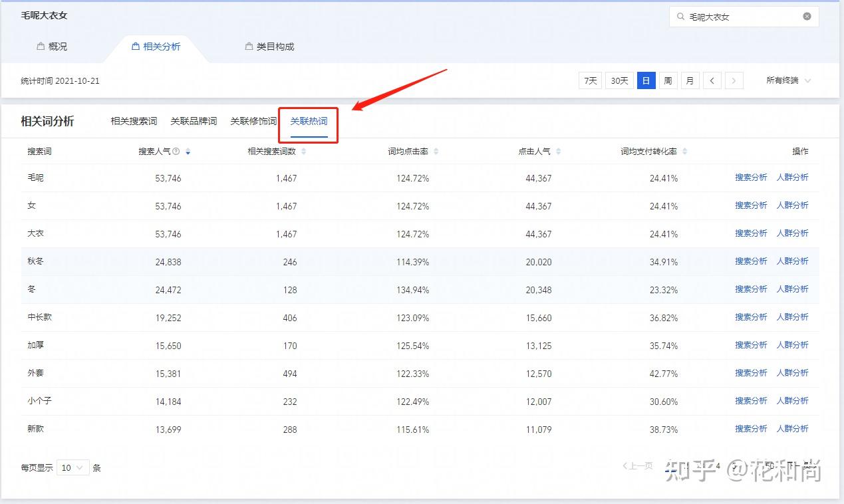844x504 pixels.
Task: Sort by 点击人气 column arrows
Action: pos(558,152)
